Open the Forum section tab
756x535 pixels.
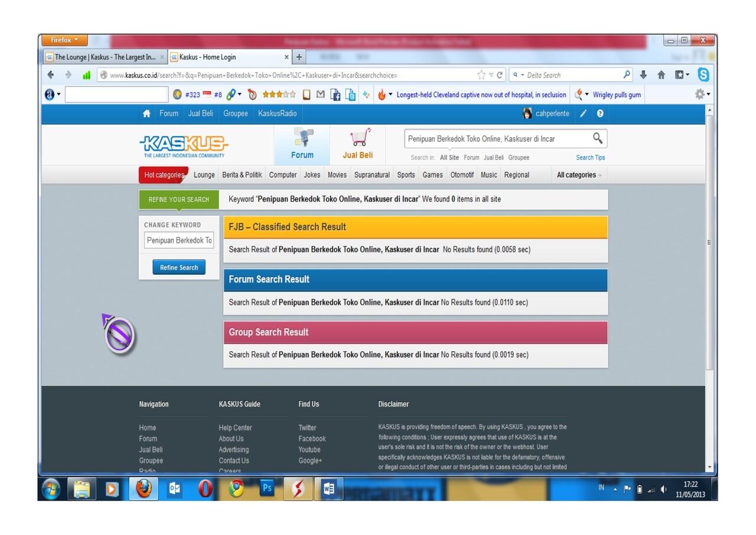[302, 145]
